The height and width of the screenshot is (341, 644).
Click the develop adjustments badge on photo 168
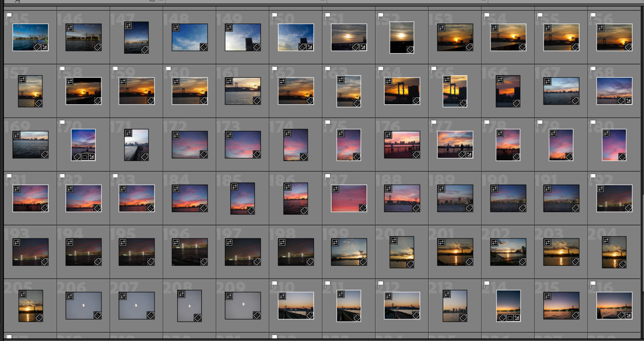[x=629, y=100]
